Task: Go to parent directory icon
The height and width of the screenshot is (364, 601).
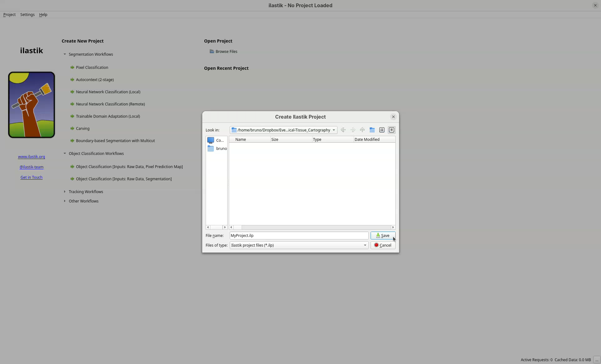Action: click(362, 130)
